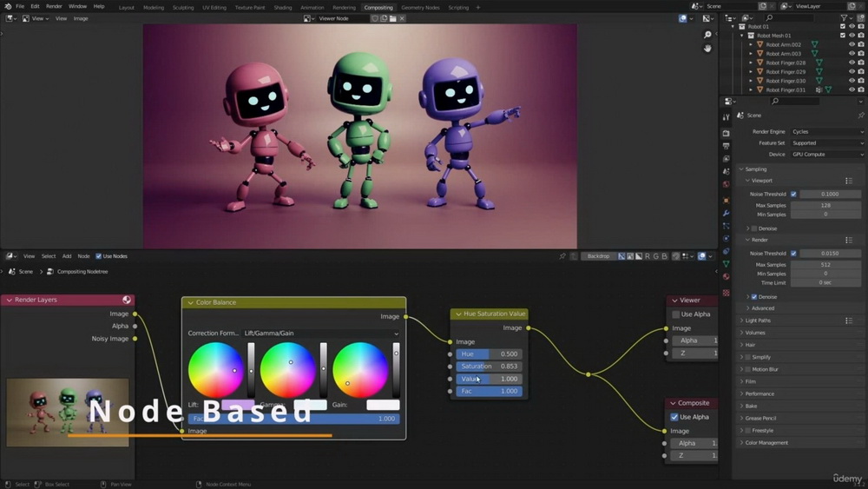
Task: Open the Add menu in compositor
Action: tap(67, 256)
